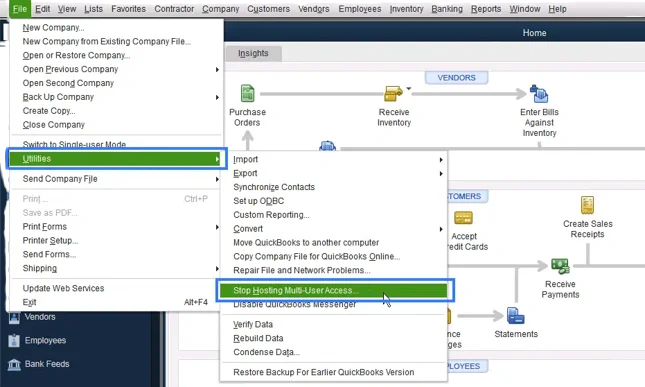Expand the Export submenu
This screenshot has height=387, width=645.
coord(441,174)
